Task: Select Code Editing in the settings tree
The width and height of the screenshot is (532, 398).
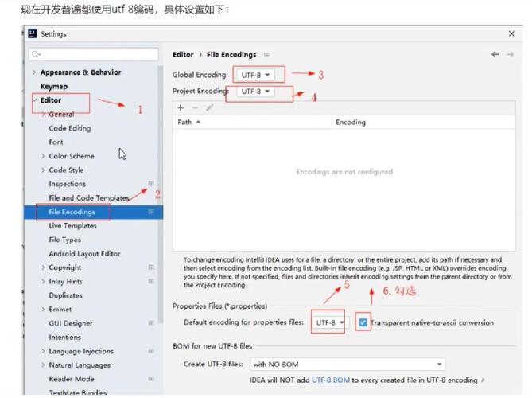Action: [x=70, y=128]
